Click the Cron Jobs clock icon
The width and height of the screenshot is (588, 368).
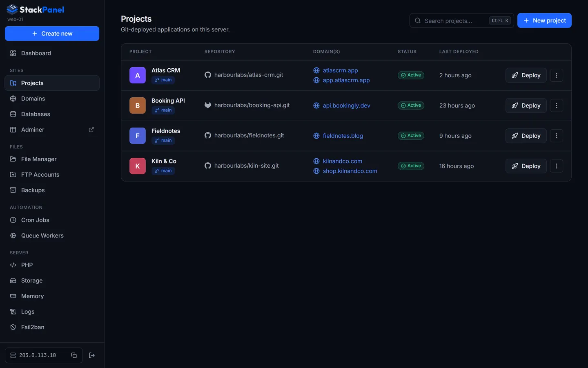coord(13,220)
